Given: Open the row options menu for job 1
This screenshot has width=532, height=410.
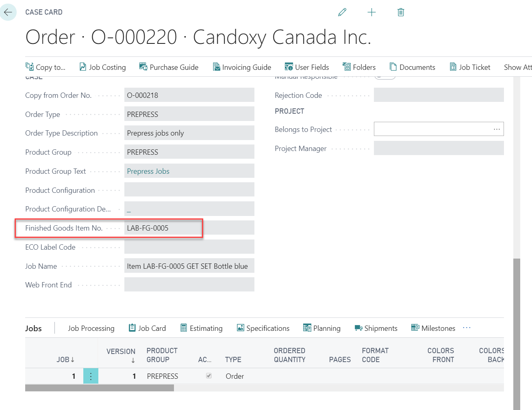Looking at the screenshot, I should [91, 376].
